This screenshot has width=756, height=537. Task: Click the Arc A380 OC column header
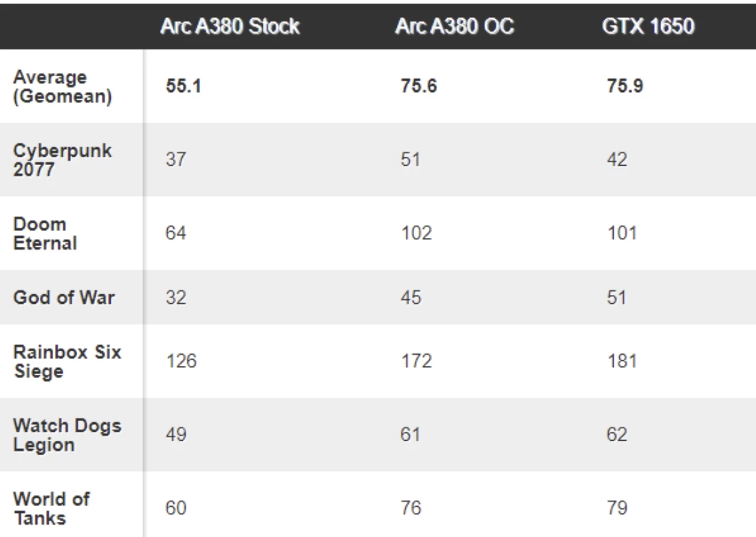(x=455, y=26)
